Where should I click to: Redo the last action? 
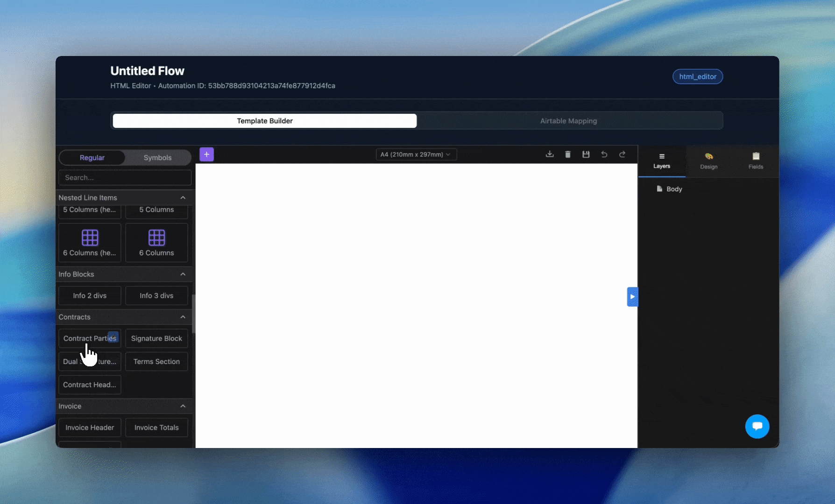pos(622,154)
